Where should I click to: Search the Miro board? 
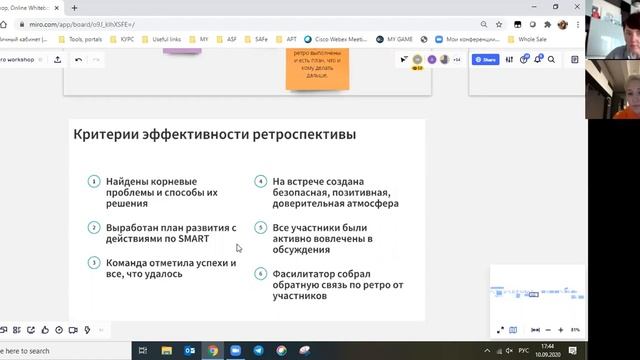(551, 60)
